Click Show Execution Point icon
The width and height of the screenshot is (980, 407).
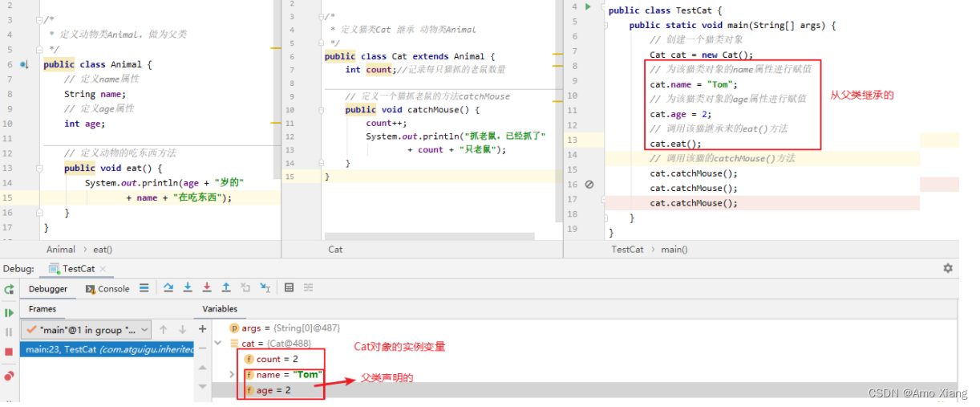coord(144,288)
